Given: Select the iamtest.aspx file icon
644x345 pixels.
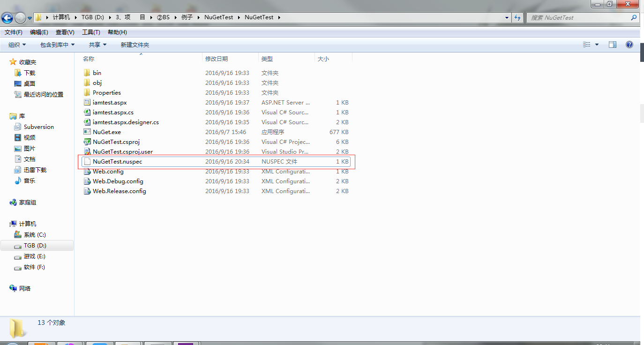Looking at the screenshot, I should [x=87, y=102].
